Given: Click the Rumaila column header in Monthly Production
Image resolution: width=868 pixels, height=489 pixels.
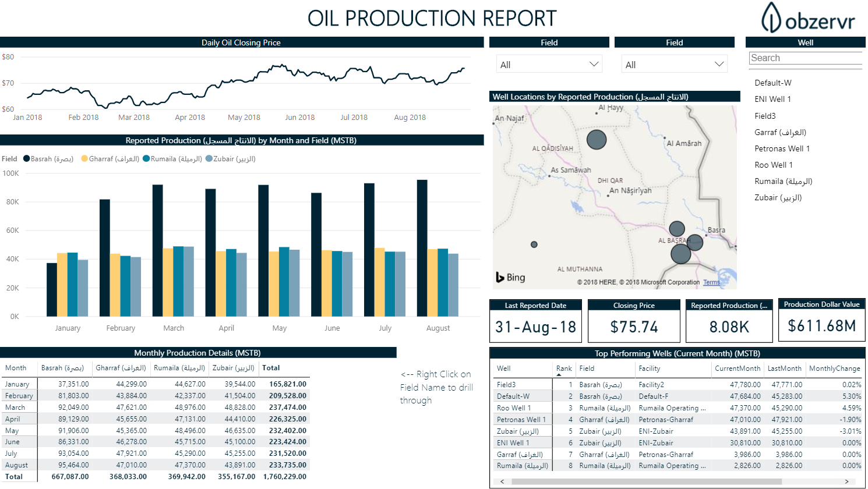Looking at the screenshot, I should tap(179, 368).
